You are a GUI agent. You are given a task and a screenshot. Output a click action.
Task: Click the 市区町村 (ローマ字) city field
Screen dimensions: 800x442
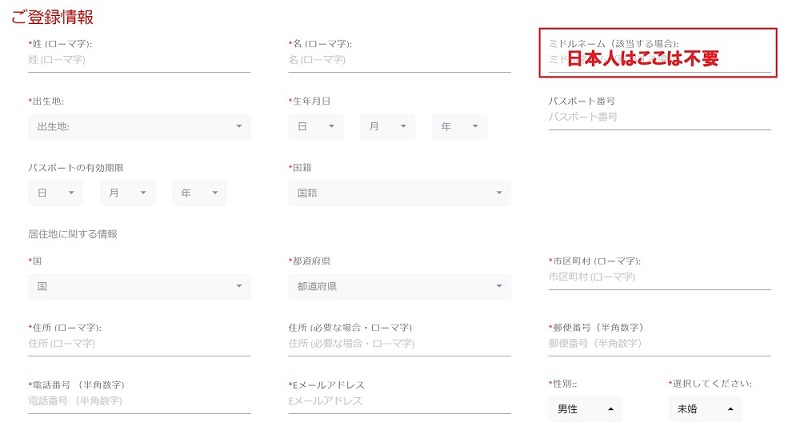(x=659, y=277)
